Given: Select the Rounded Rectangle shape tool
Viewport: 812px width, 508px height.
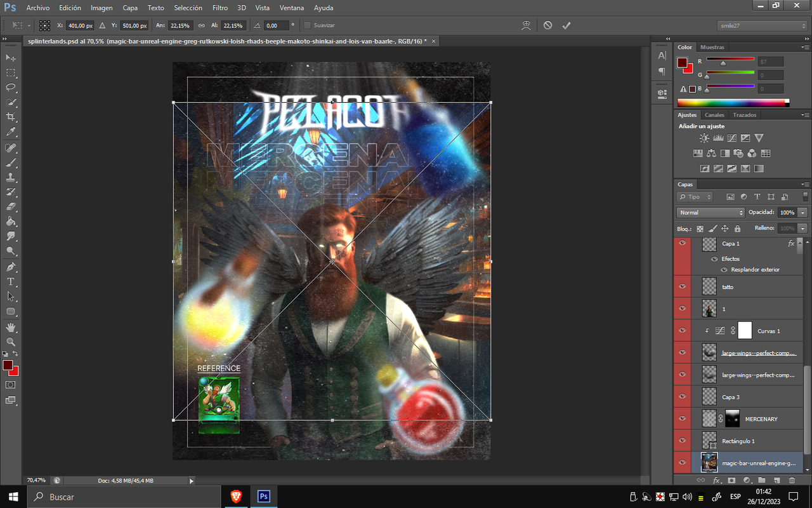Looking at the screenshot, I should (x=11, y=312).
